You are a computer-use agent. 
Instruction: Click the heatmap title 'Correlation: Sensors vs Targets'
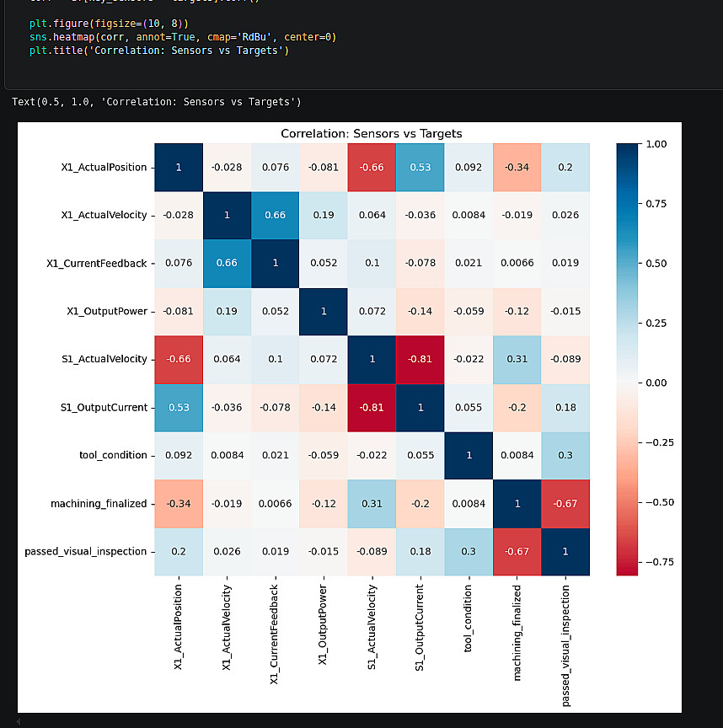pos(371,134)
